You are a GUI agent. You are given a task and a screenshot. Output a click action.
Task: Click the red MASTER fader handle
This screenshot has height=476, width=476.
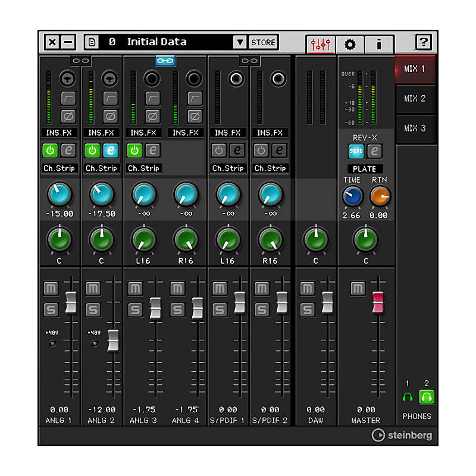378,302
